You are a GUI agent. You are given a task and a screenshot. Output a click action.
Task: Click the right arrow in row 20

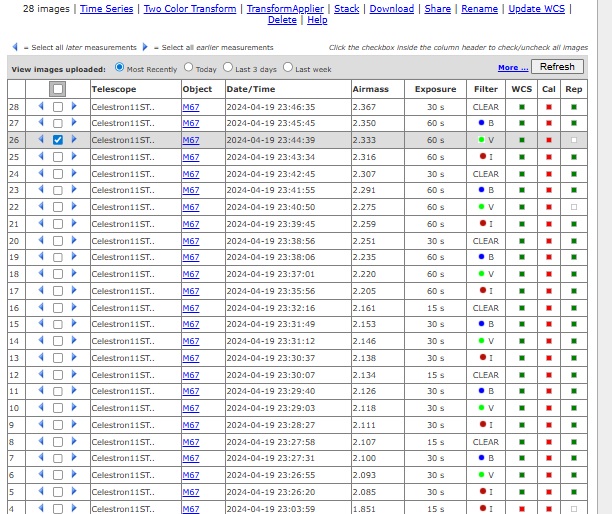[73, 240]
